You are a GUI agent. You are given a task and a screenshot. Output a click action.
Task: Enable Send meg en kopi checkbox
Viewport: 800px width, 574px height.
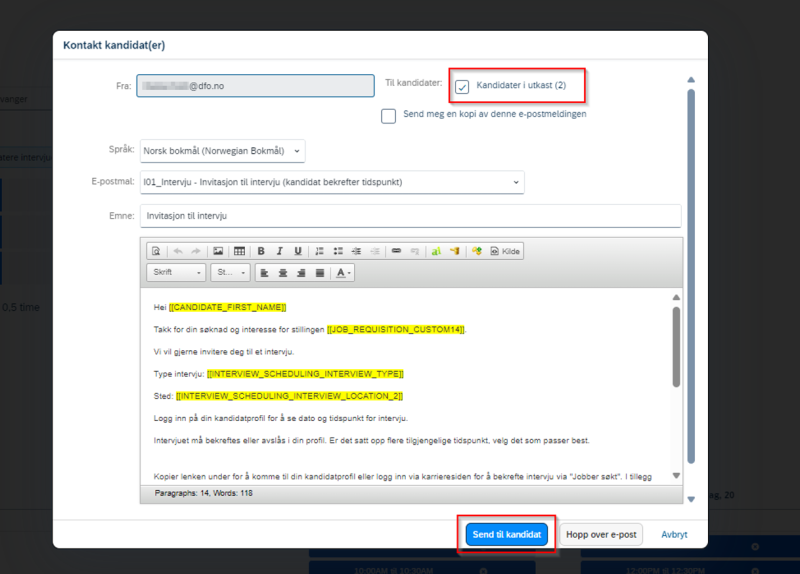pyautogui.click(x=388, y=116)
